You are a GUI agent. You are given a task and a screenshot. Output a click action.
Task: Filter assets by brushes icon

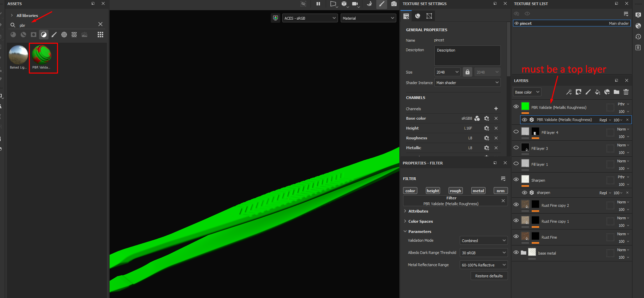tap(54, 35)
